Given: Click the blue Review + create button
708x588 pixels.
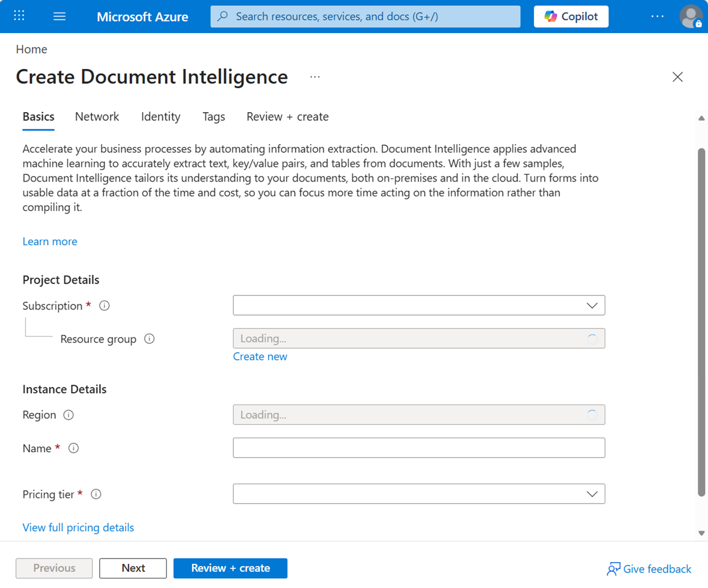Looking at the screenshot, I should tap(230, 568).
